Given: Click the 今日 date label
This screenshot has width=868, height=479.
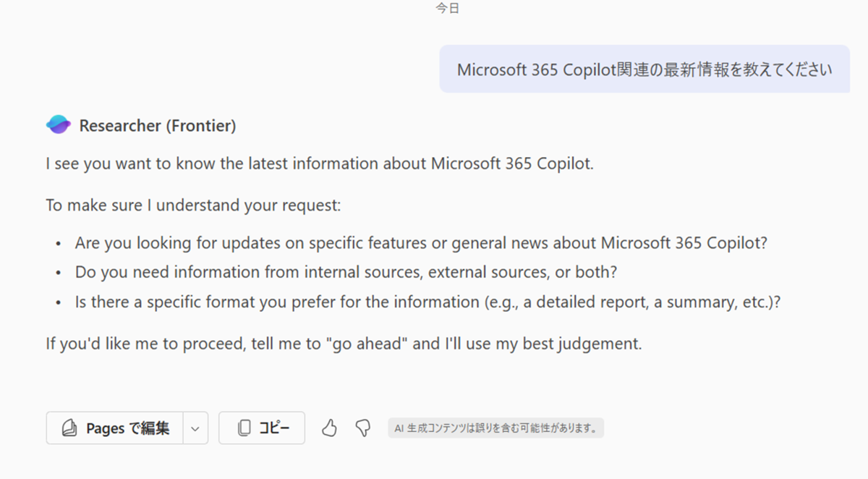Looking at the screenshot, I should [x=447, y=9].
